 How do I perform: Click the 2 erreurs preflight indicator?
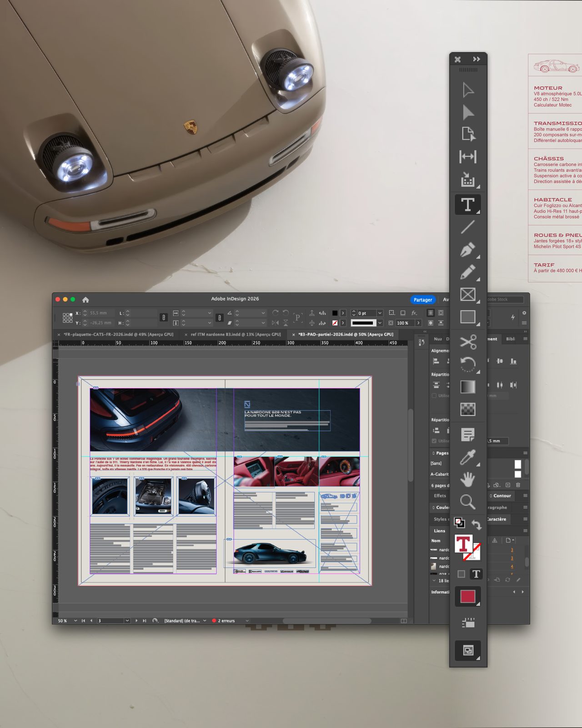tap(223, 621)
